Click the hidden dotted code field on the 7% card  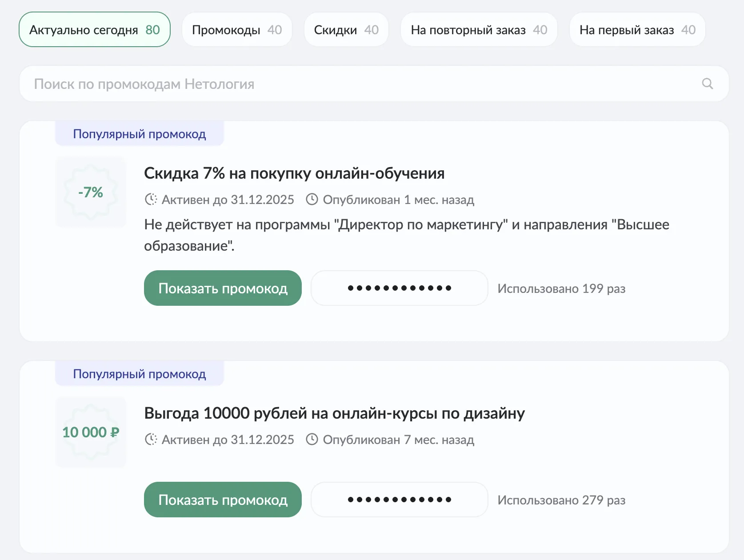(399, 288)
